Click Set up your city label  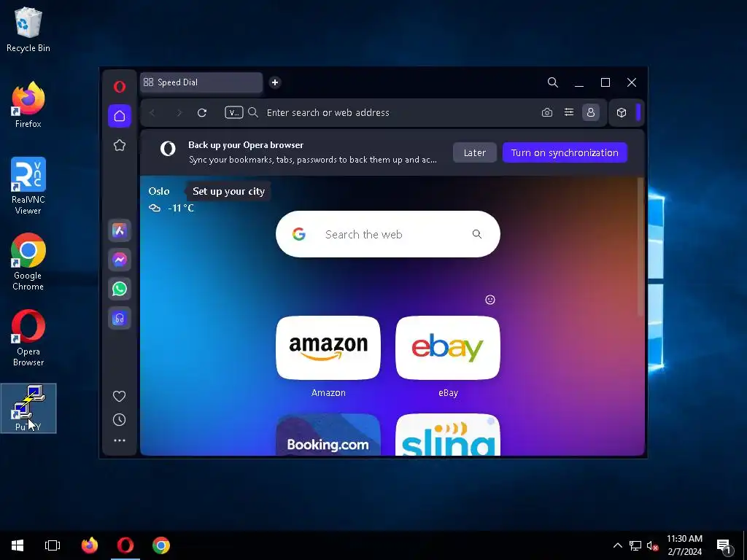(x=228, y=192)
